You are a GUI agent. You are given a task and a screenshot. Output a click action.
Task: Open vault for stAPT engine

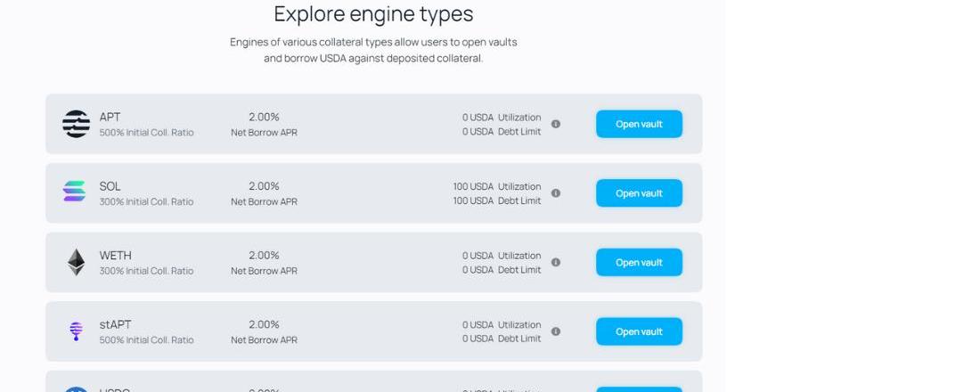[639, 331]
